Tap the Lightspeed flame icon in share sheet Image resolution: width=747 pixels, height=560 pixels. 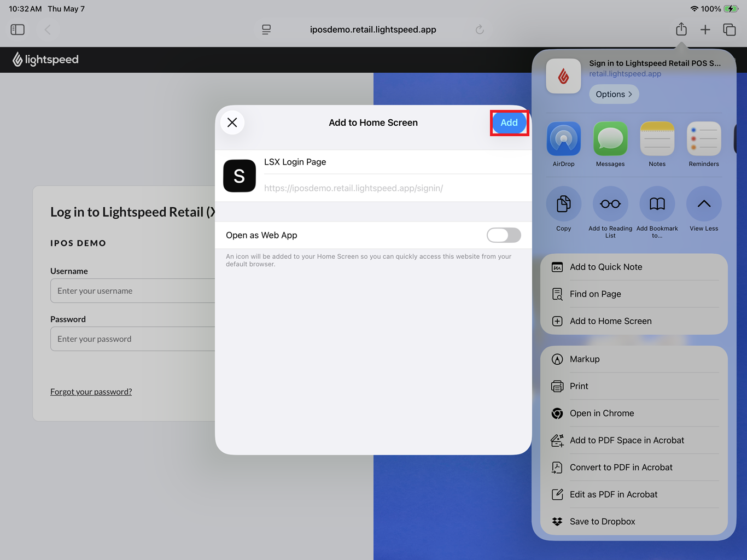(x=564, y=76)
